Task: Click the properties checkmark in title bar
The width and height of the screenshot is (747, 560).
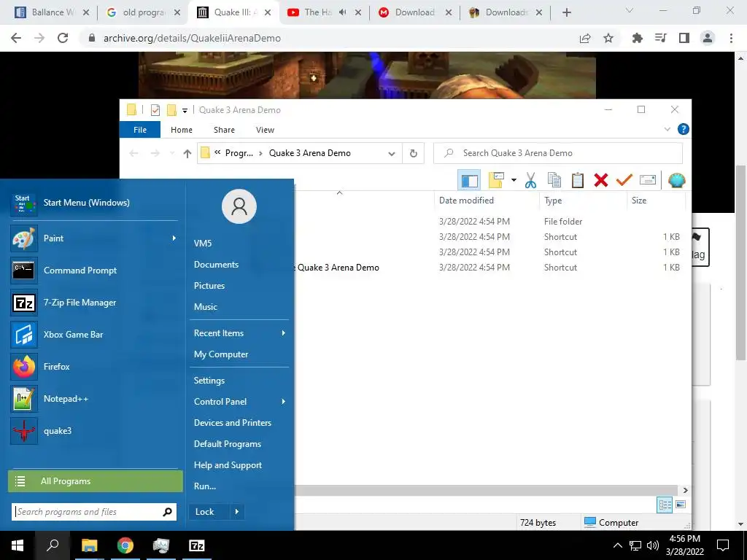Action: pos(155,110)
